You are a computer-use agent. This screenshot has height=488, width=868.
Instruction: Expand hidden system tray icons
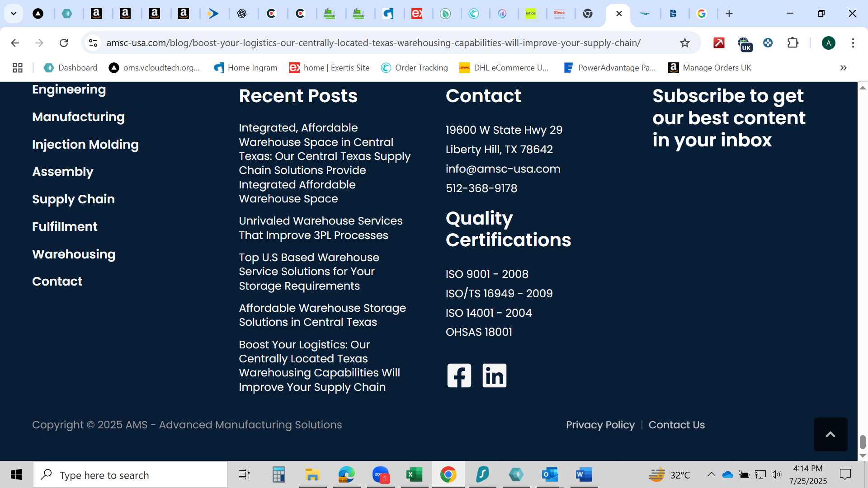click(x=711, y=474)
